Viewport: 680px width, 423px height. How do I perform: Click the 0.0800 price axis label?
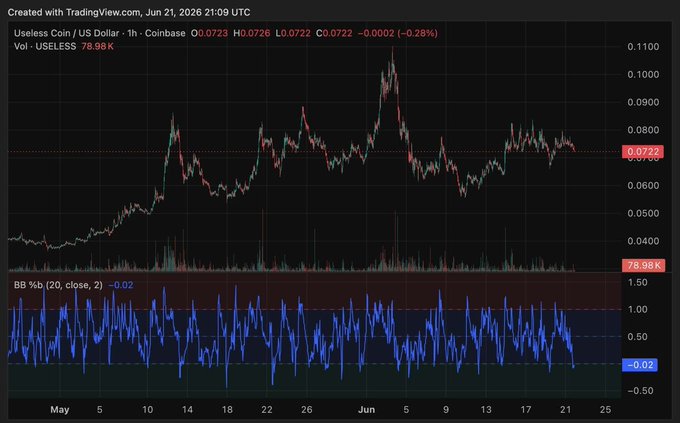point(643,130)
